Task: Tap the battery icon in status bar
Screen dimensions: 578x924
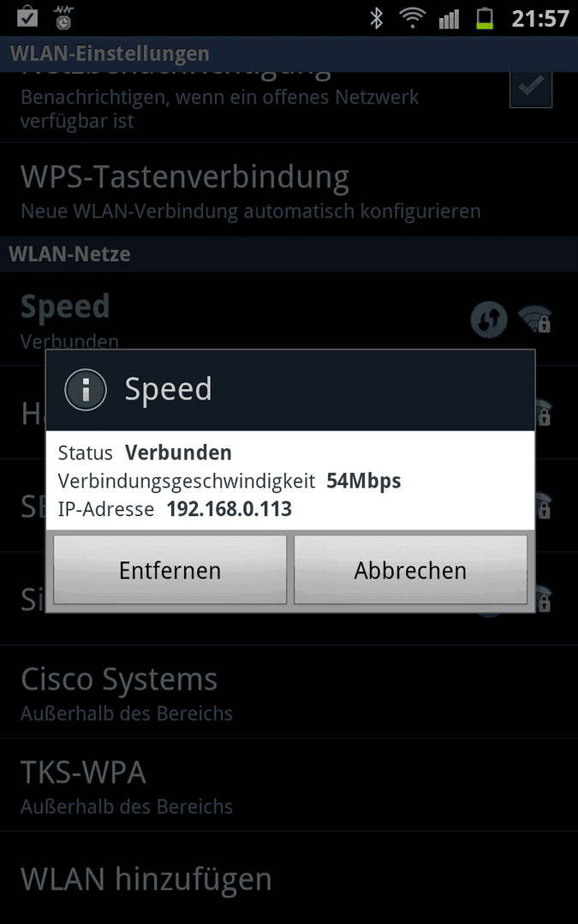Action: [x=484, y=18]
